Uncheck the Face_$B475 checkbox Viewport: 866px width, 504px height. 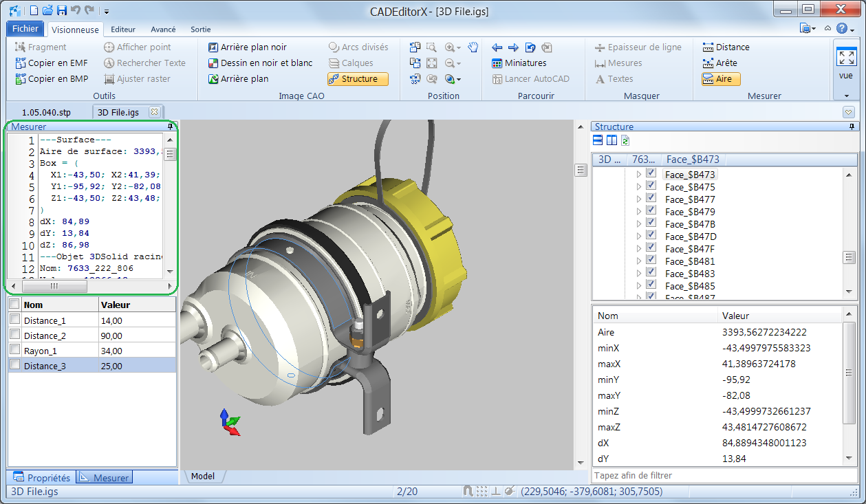(x=651, y=187)
